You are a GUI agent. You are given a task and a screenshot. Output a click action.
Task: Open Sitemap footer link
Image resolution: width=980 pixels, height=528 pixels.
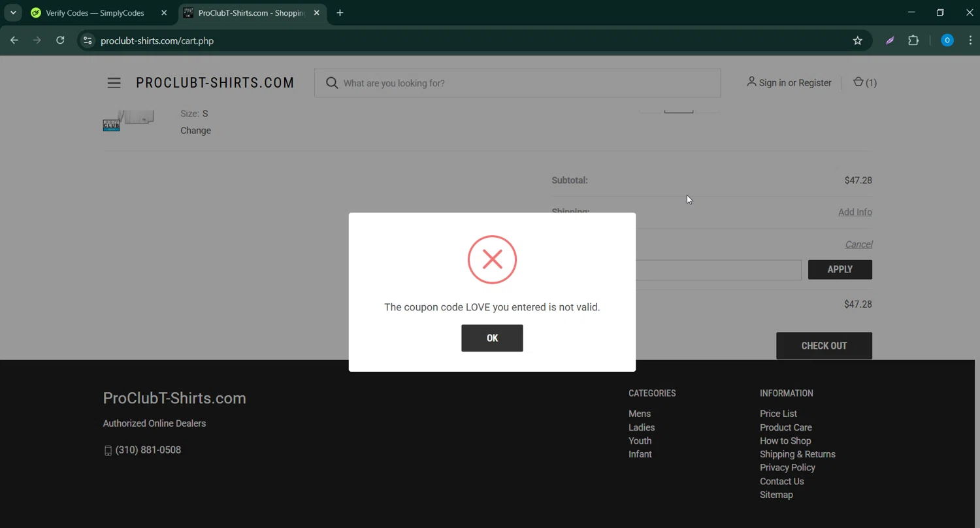tap(776, 495)
